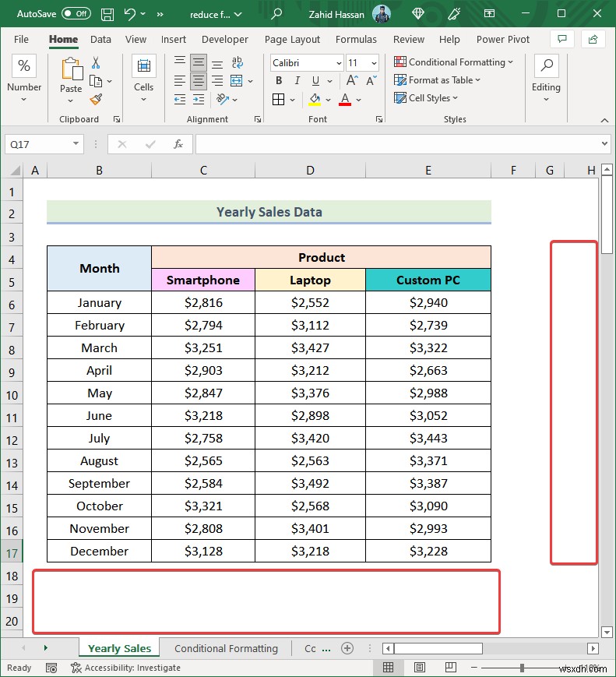Add a new sheet with plus icon
The width and height of the screenshot is (616, 677).
pos(347,648)
